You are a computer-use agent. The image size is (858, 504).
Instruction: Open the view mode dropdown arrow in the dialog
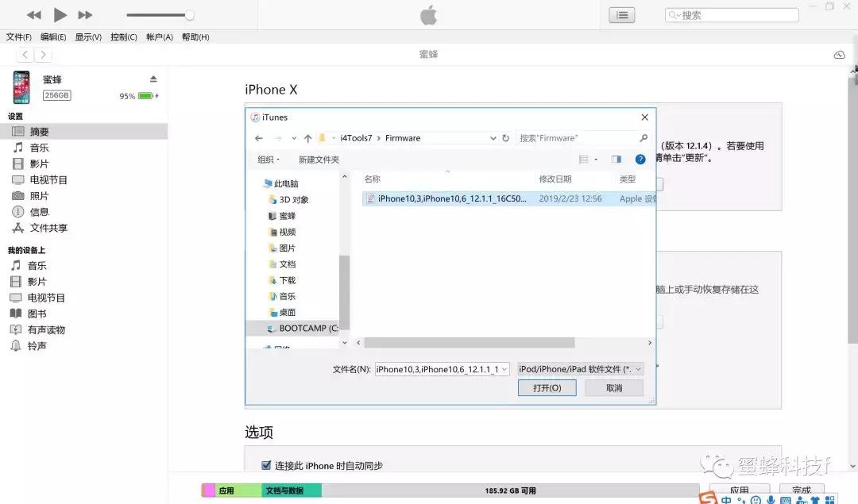click(x=597, y=159)
